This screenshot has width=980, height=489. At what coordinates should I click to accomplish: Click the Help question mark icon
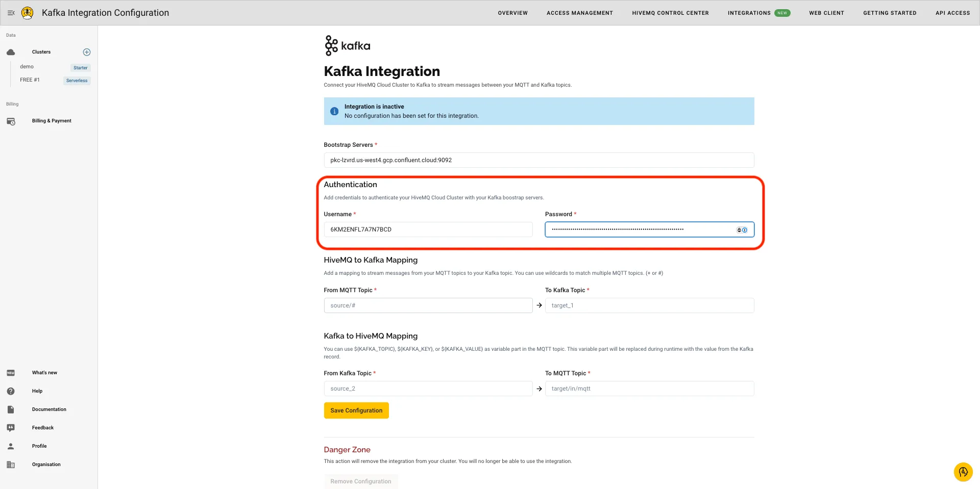pos(11,391)
